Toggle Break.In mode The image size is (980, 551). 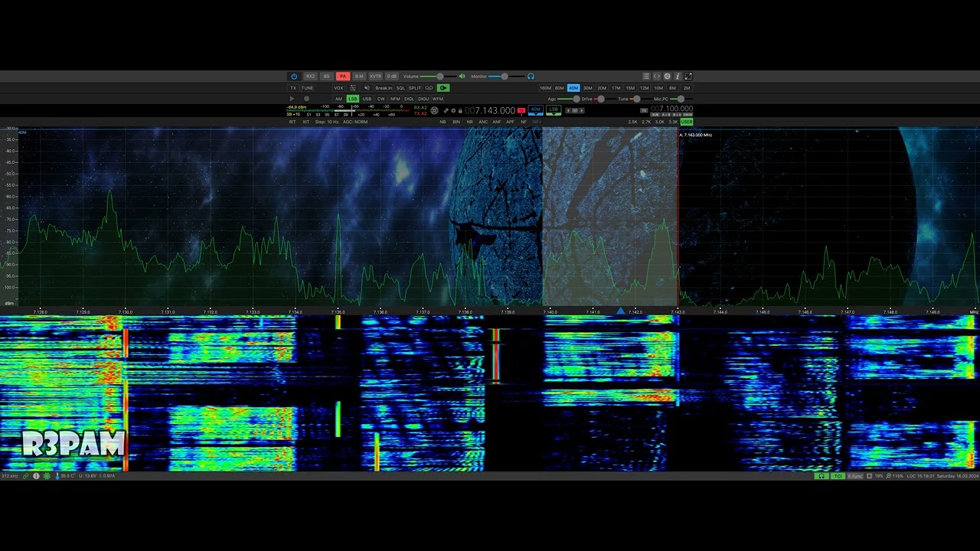[x=384, y=88]
